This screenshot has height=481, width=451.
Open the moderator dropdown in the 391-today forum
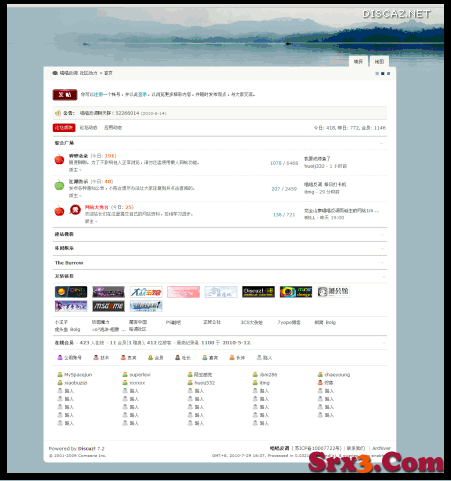click(75, 170)
